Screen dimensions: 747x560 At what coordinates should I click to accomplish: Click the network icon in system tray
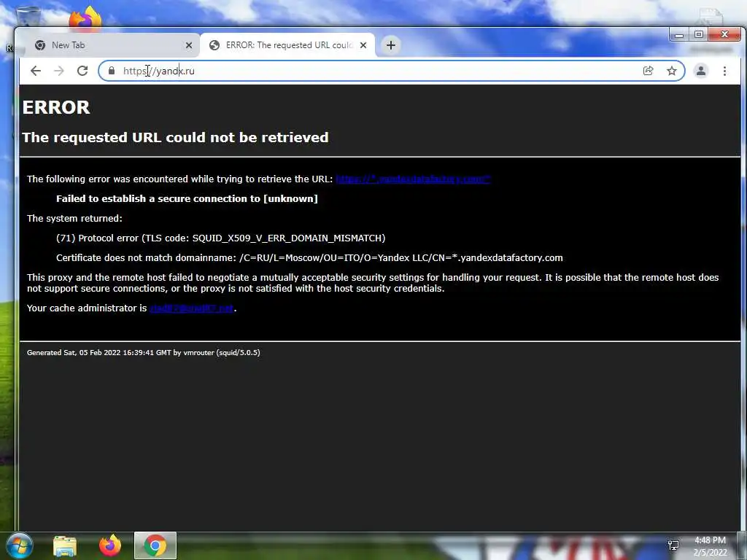[x=673, y=545]
